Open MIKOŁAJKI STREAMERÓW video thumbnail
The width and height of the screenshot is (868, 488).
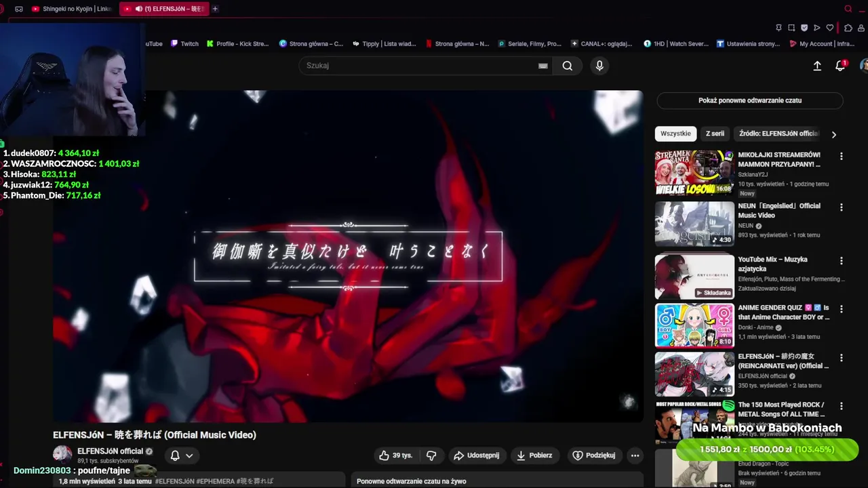tap(694, 173)
